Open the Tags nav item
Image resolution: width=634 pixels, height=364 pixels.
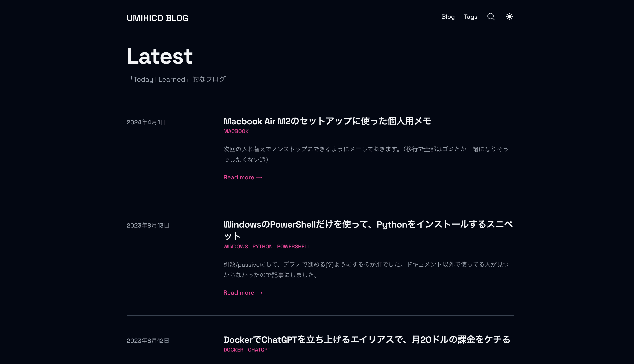(x=470, y=17)
